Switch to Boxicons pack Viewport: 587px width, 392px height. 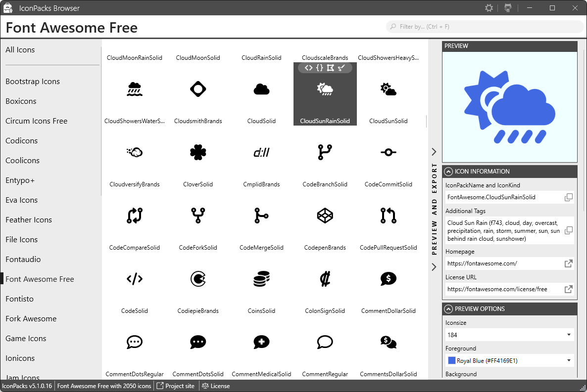(21, 101)
